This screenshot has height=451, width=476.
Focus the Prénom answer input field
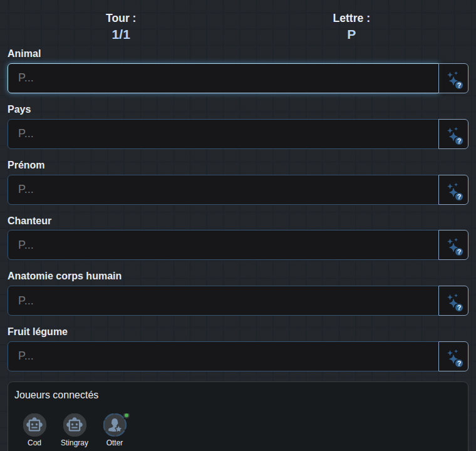point(223,190)
